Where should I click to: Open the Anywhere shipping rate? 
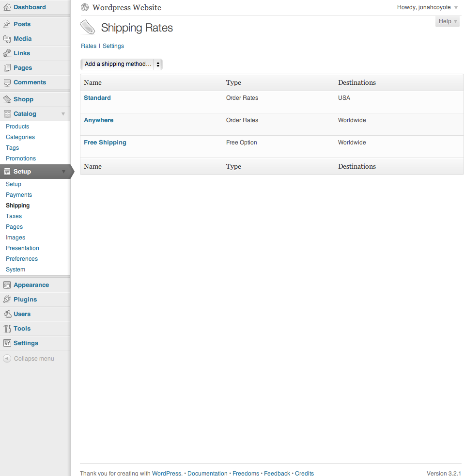point(98,120)
